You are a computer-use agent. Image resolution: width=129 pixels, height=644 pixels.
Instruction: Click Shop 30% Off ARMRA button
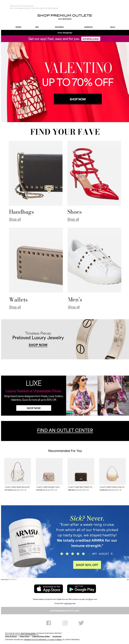(87, 565)
